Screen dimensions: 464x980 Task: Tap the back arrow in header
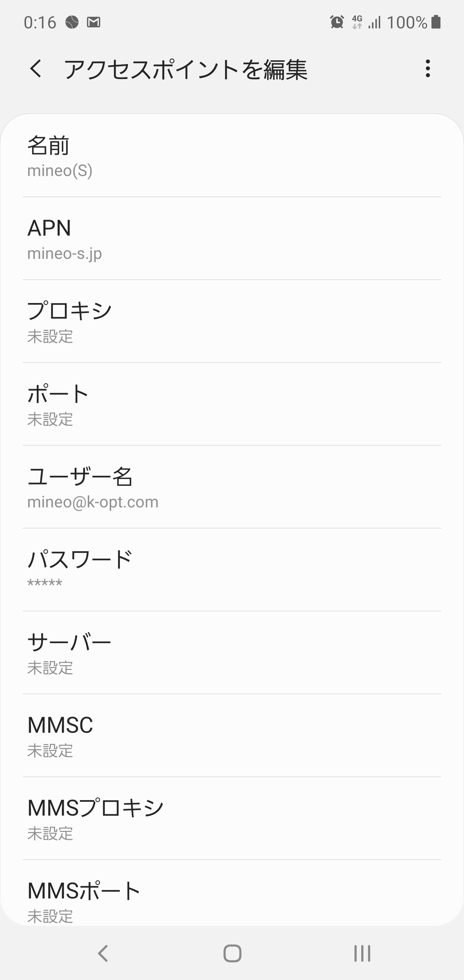36,69
